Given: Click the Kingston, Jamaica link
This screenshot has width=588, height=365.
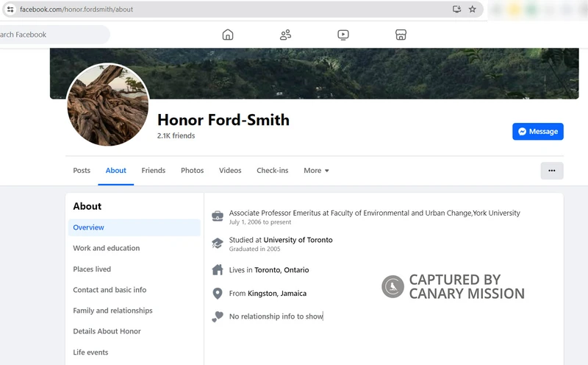Looking at the screenshot, I should tap(277, 294).
